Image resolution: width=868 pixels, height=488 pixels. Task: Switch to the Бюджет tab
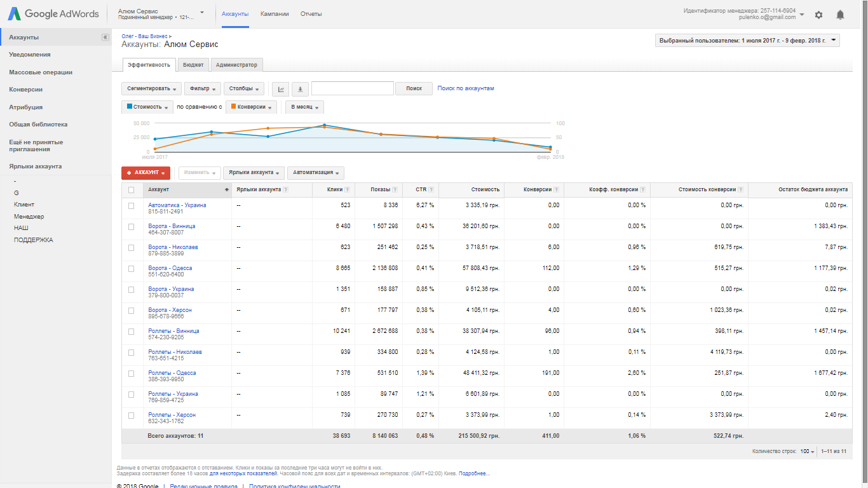(x=193, y=65)
